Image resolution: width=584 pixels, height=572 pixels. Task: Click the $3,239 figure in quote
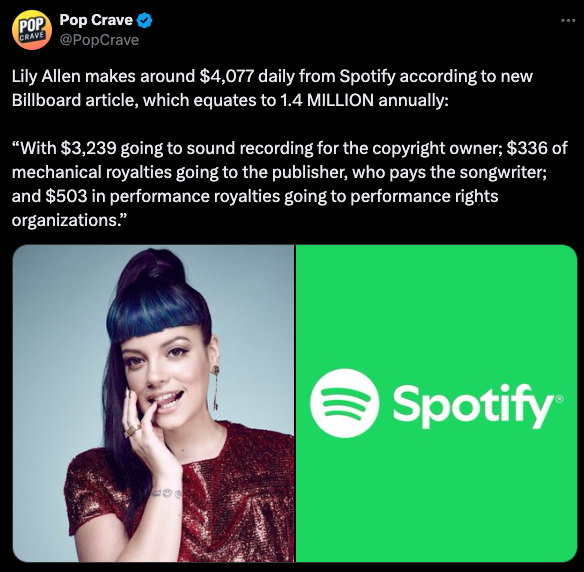point(88,148)
